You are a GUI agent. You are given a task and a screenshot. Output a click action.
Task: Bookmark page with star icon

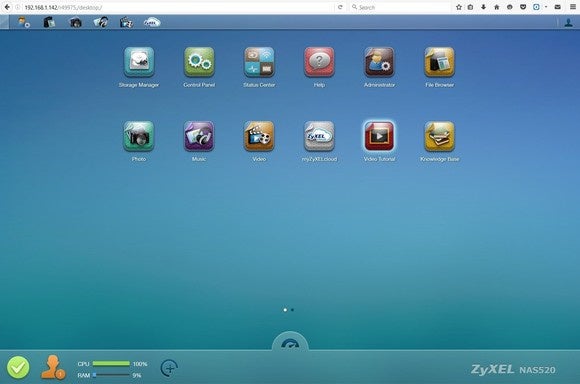pyautogui.click(x=459, y=7)
